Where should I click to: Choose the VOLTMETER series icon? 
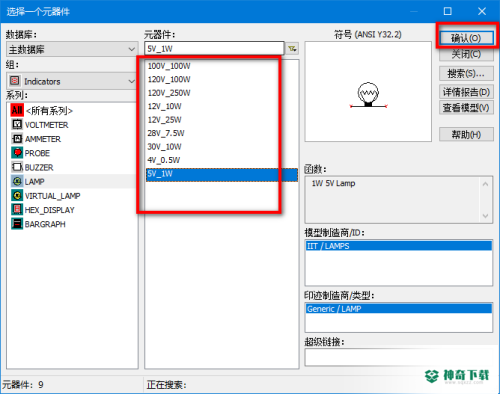point(17,124)
